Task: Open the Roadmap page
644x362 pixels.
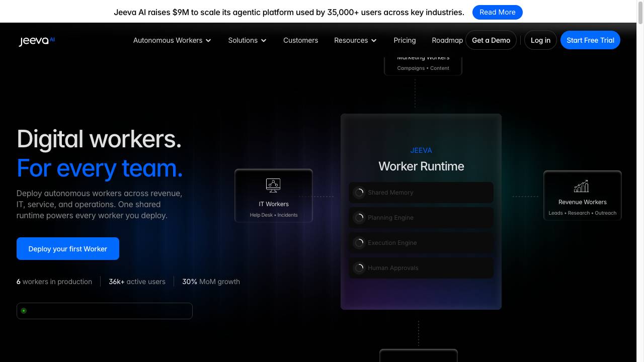Action: [x=447, y=40]
